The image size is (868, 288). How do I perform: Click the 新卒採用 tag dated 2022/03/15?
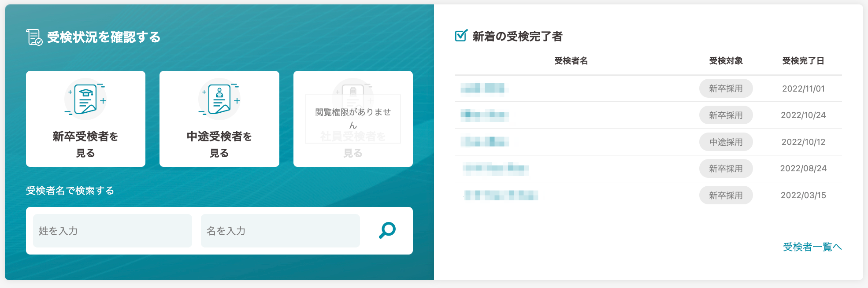(x=726, y=196)
